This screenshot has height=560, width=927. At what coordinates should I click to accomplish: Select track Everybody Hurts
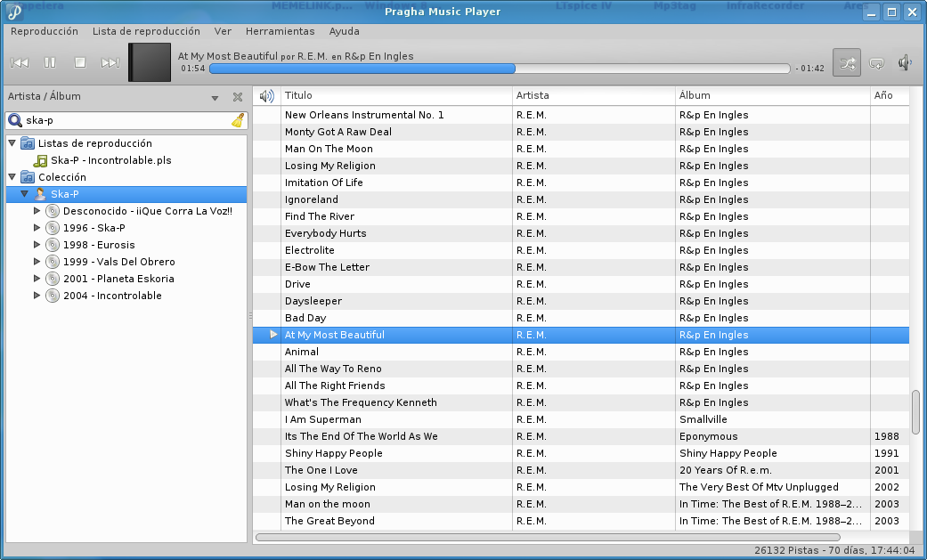(x=581, y=233)
